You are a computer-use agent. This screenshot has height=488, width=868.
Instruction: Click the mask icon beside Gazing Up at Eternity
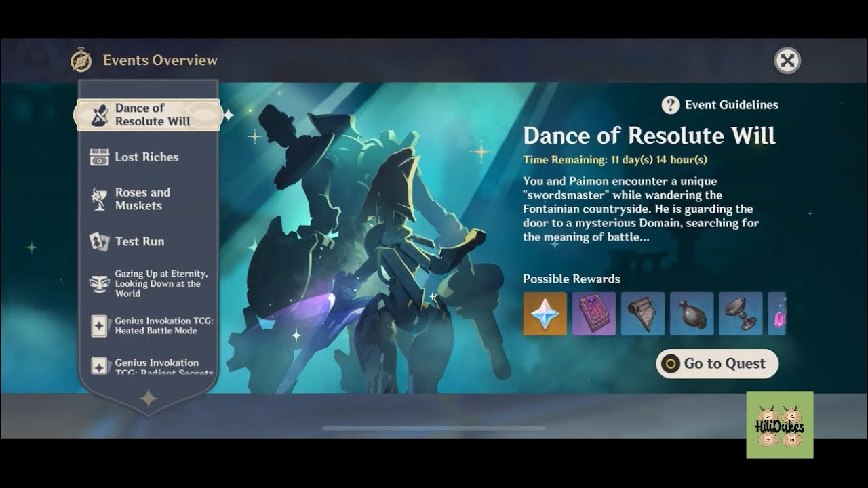(x=100, y=284)
